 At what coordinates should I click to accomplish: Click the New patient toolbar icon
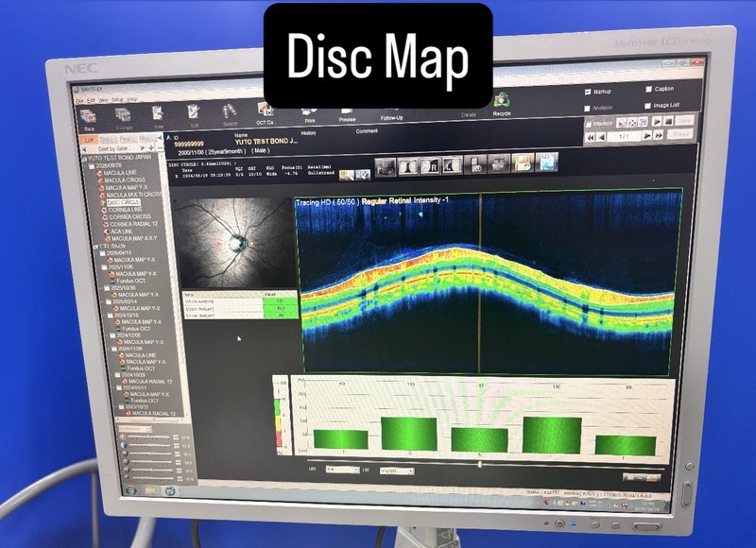(158, 113)
